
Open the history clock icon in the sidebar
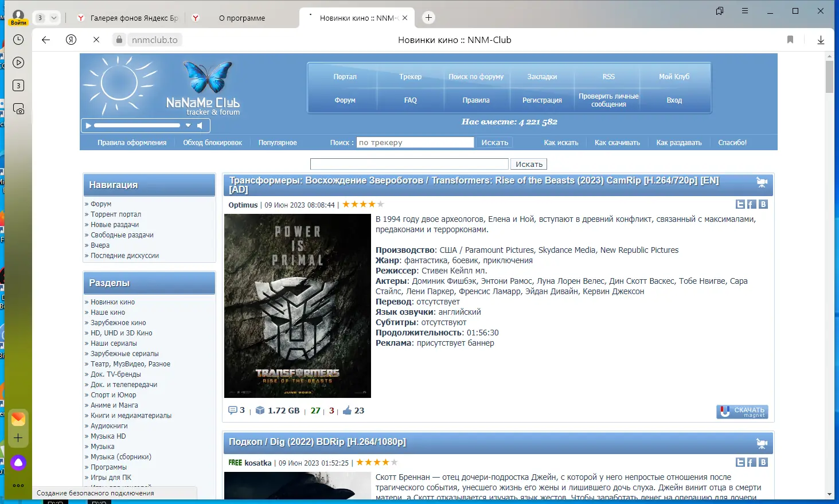point(18,40)
